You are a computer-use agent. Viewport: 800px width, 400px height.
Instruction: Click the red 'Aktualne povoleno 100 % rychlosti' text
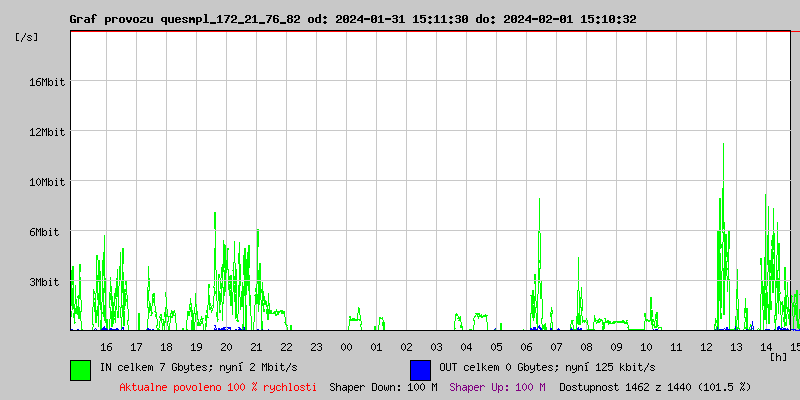point(218,387)
